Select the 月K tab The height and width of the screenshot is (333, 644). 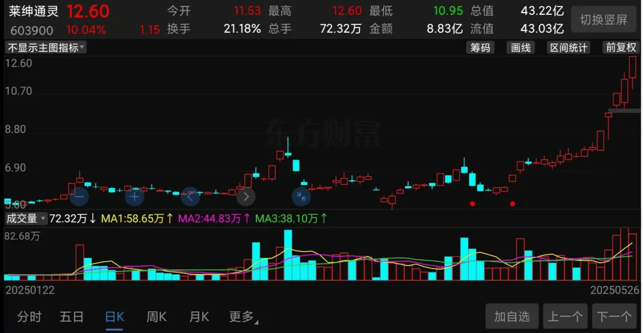pyautogui.click(x=199, y=316)
